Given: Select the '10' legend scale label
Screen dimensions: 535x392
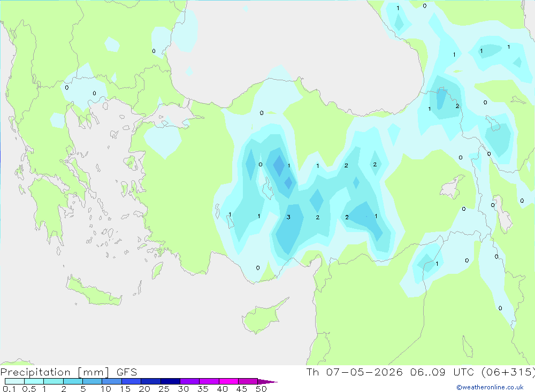Looking at the screenshot, I should [x=106, y=389].
